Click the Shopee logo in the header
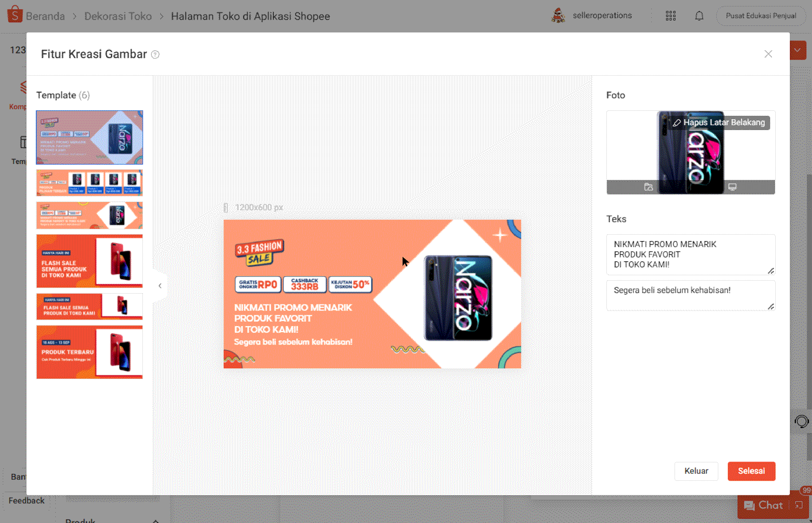The image size is (812, 523). (15, 15)
